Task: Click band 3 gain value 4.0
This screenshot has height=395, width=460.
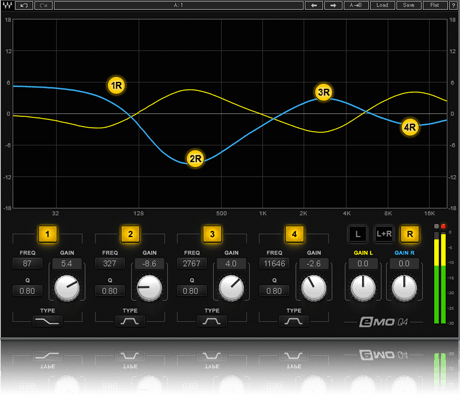Action: coord(231,263)
